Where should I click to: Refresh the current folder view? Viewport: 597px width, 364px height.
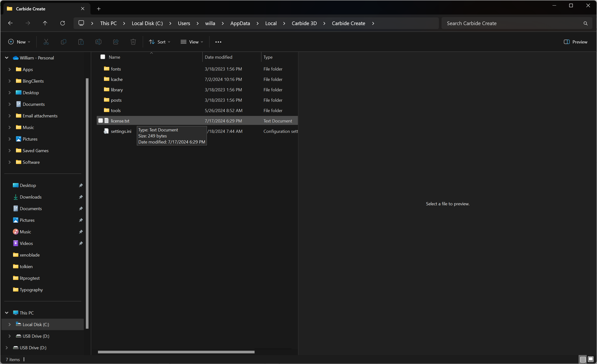[63, 23]
